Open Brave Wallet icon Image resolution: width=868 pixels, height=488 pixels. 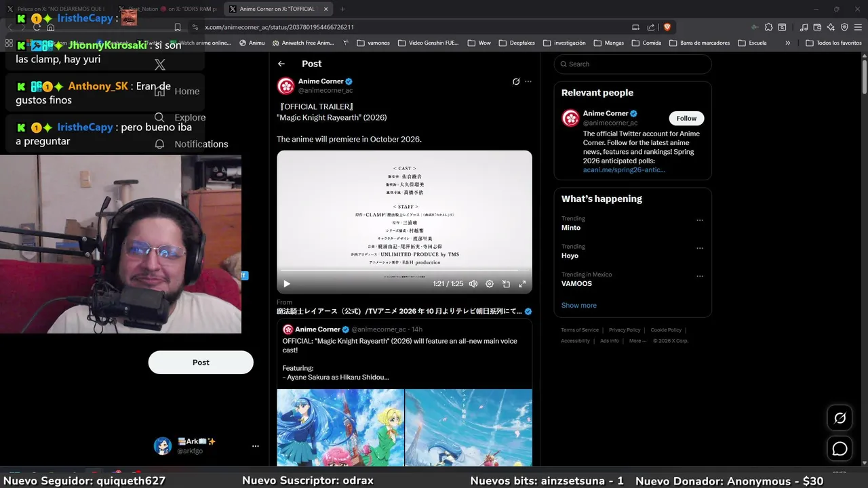point(816,27)
